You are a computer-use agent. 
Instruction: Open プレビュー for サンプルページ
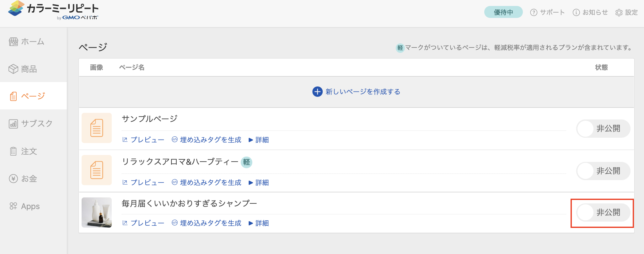(143, 140)
